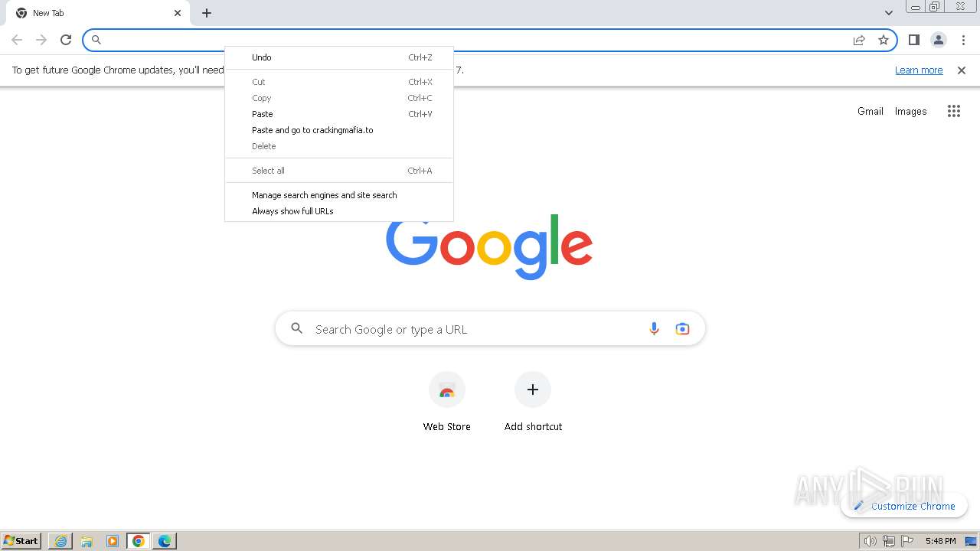Open the Gmail link

(x=871, y=111)
